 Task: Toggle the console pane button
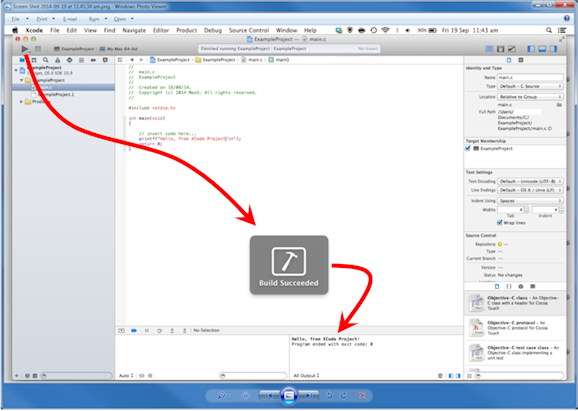(458, 376)
